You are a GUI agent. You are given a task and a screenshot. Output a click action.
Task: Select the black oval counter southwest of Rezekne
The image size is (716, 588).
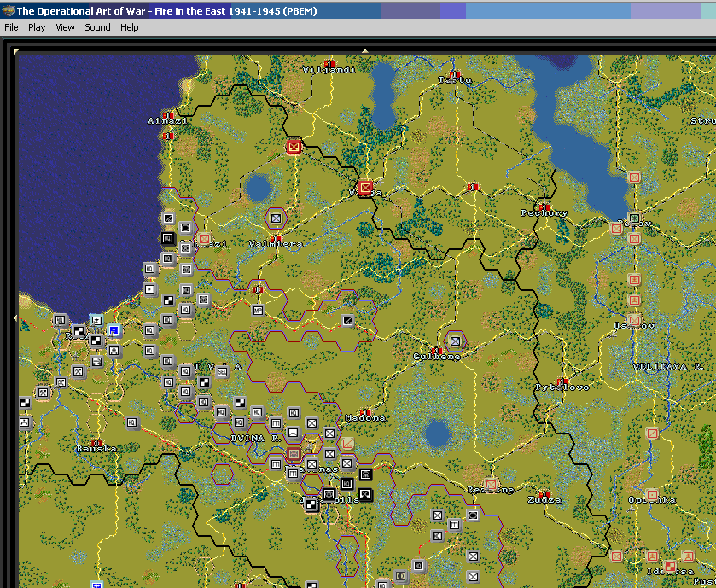point(473,515)
